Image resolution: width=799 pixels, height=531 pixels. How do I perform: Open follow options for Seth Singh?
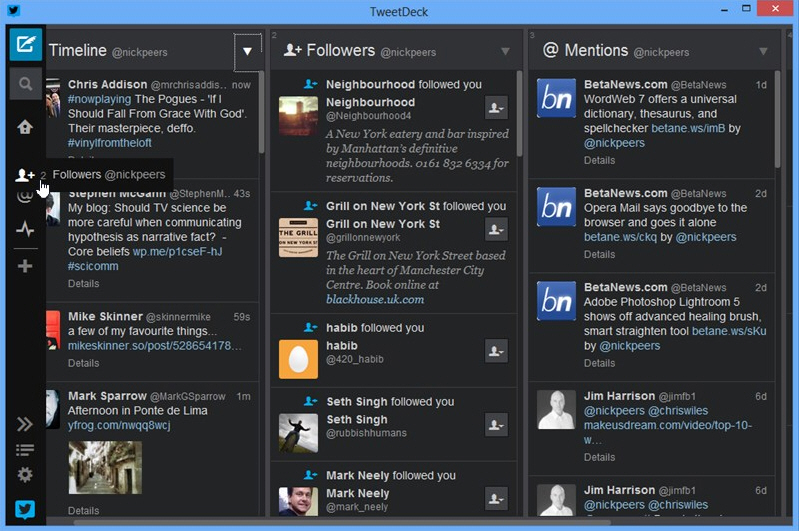[x=496, y=425]
